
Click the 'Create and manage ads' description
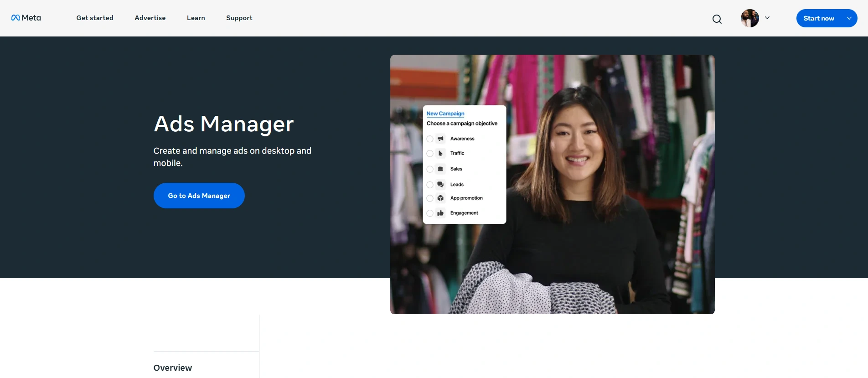click(x=232, y=157)
